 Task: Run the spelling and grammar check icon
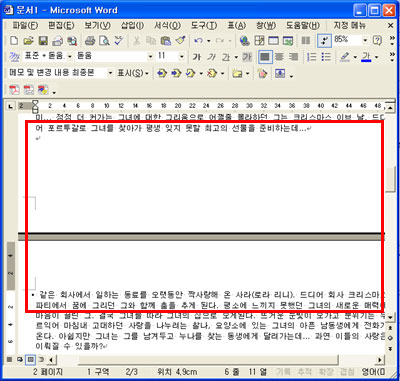coord(119,41)
